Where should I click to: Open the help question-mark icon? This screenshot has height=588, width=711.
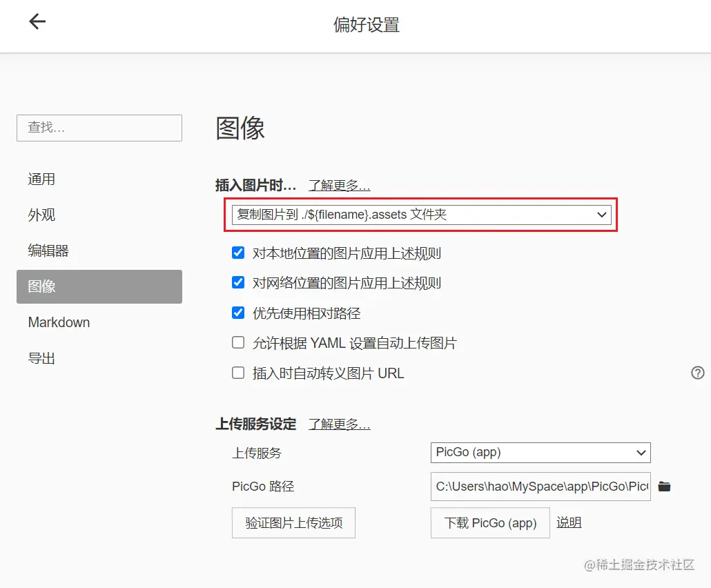(697, 373)
